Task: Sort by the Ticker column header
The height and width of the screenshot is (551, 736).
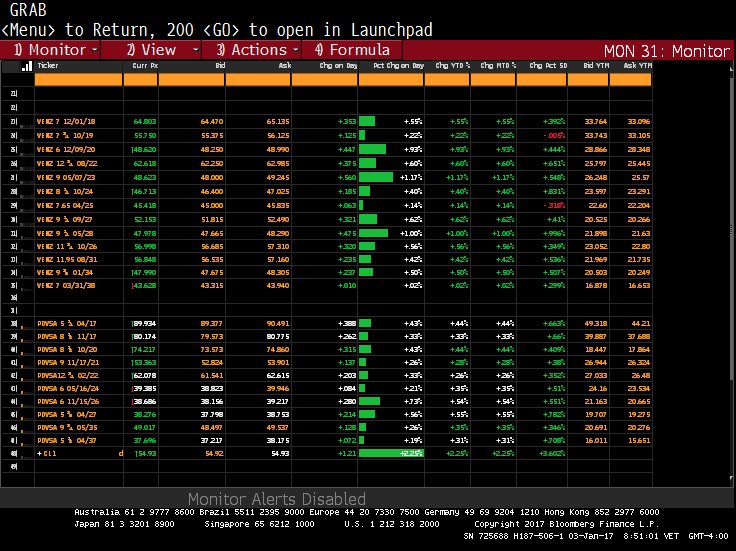Action: point(48,66)
